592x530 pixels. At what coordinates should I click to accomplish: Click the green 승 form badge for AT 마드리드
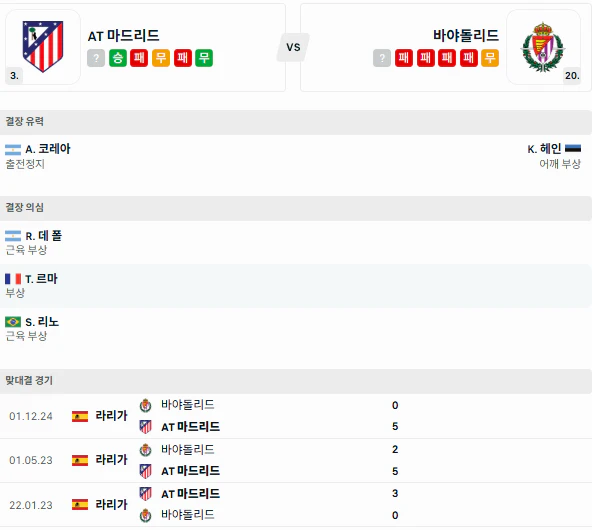118,58
